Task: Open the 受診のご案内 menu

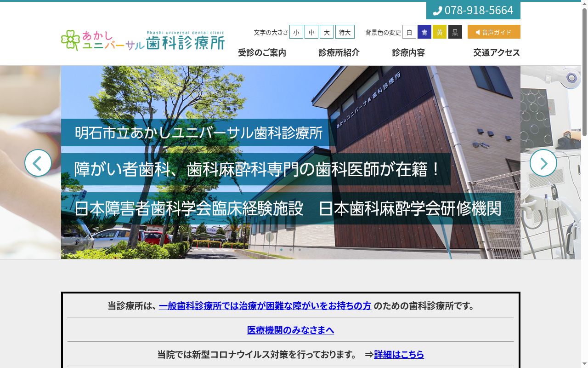Action: pos(262,52)
